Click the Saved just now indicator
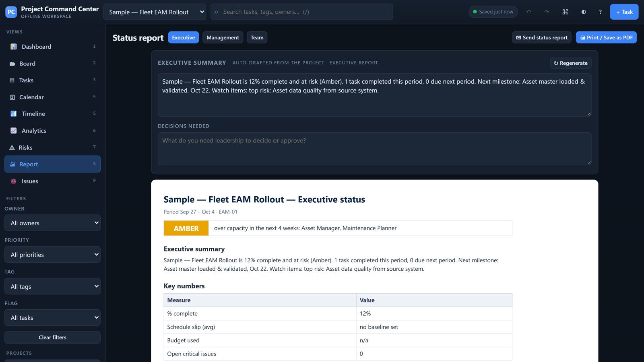Viewport: 644px width, 362px height. coord(493,12)
